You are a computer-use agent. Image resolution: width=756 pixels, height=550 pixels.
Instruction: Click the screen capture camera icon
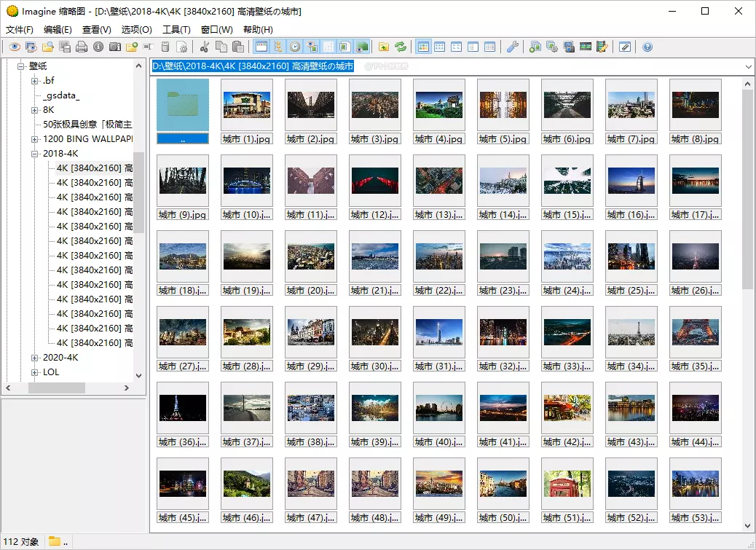pyautogui.click(x=569, y=47)
